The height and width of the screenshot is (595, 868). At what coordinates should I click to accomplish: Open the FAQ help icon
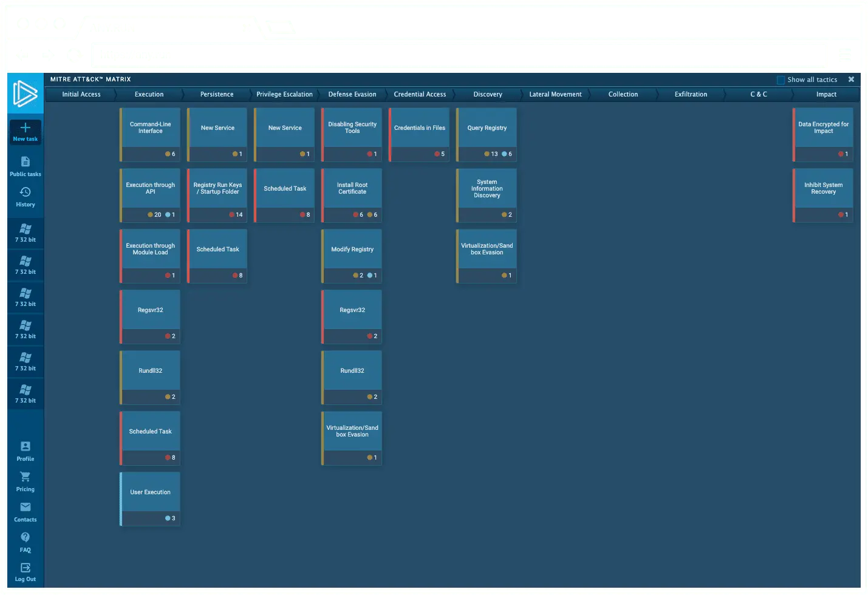[x=26, y=538]
